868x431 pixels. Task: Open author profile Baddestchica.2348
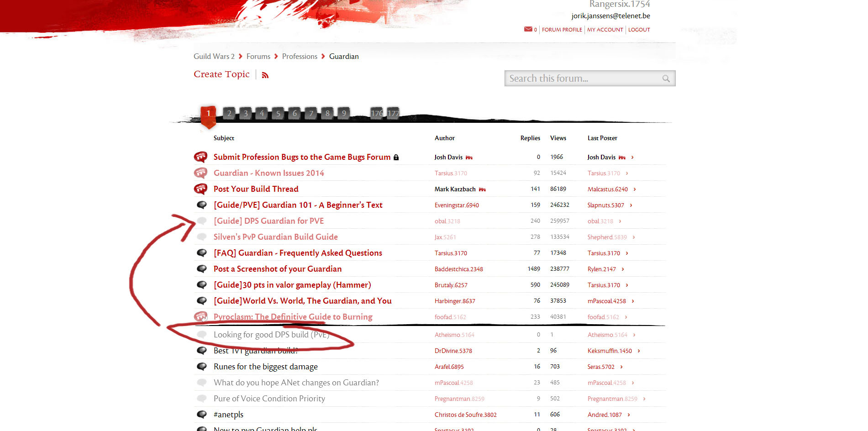pos(459,269)
